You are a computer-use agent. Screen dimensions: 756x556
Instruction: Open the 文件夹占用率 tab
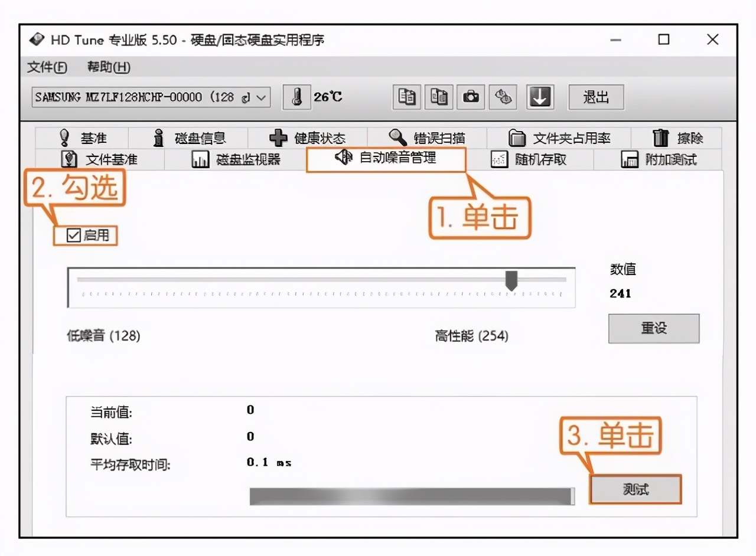pyautogui.click(x=559, y=138)
